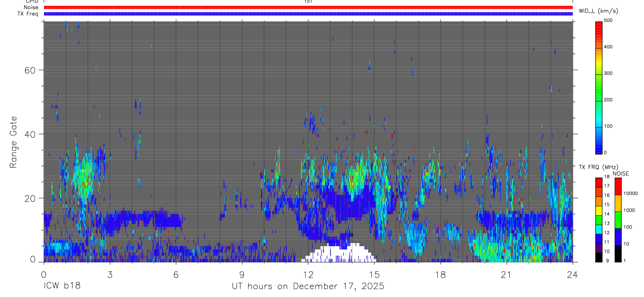Click the 11 label on the TX FRQ scale

(x=607, y=242)
